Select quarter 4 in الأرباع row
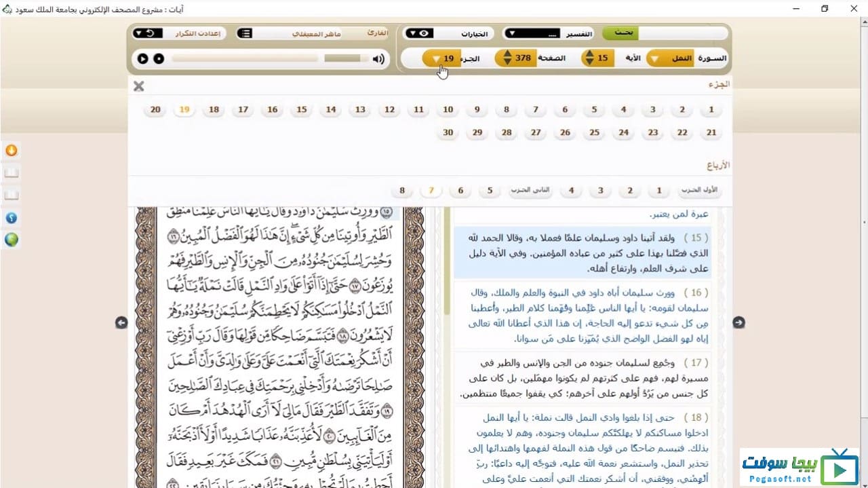 pos(571,191)
